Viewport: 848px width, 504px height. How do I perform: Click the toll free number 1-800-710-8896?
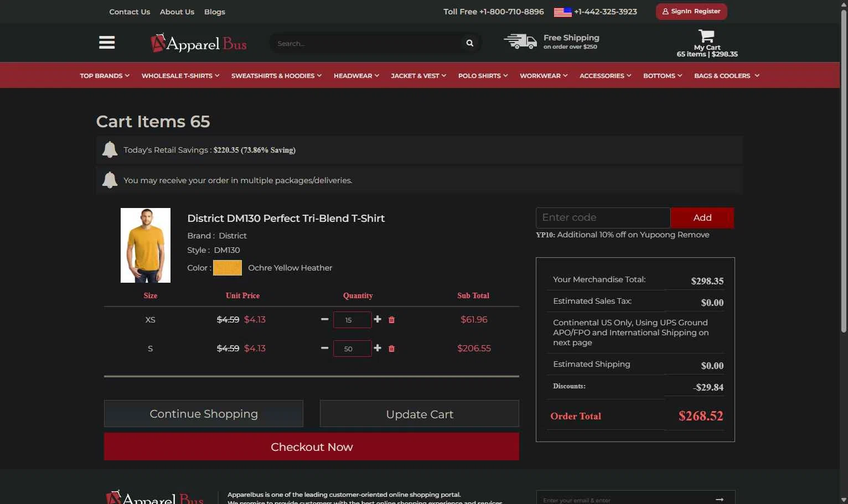(511, 12)
